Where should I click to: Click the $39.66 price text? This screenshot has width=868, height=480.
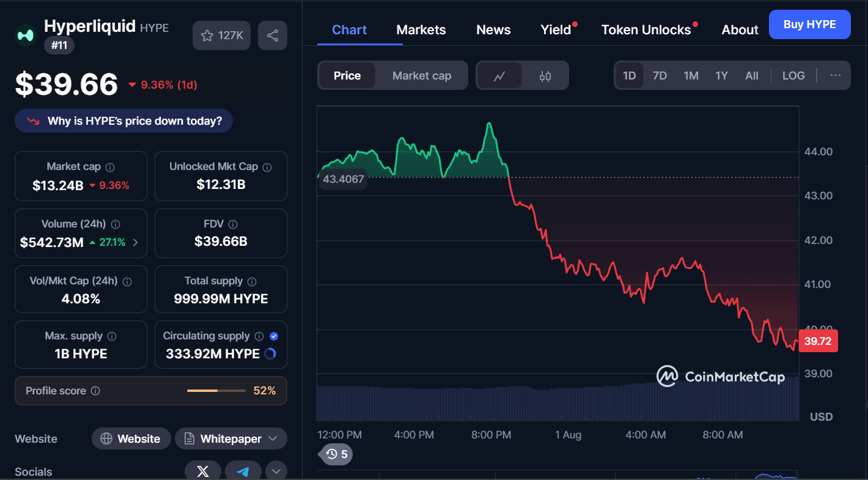click(67, 84)
